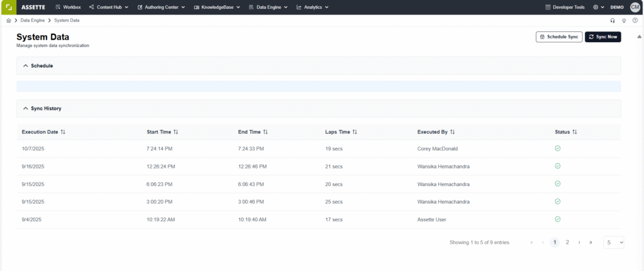644x271 pixels.
Task: Sort by Execution Date column arrows
Action: pos(63,132)
